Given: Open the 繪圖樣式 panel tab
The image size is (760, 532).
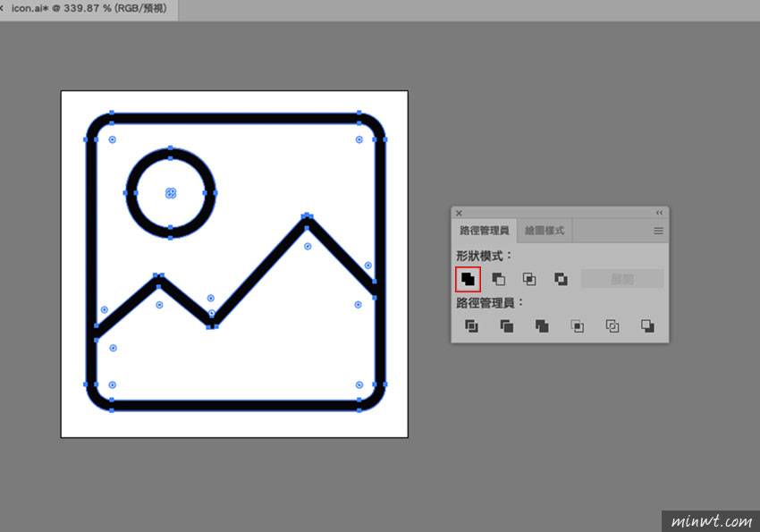Looking at the screenshot, I should [545, 231].
